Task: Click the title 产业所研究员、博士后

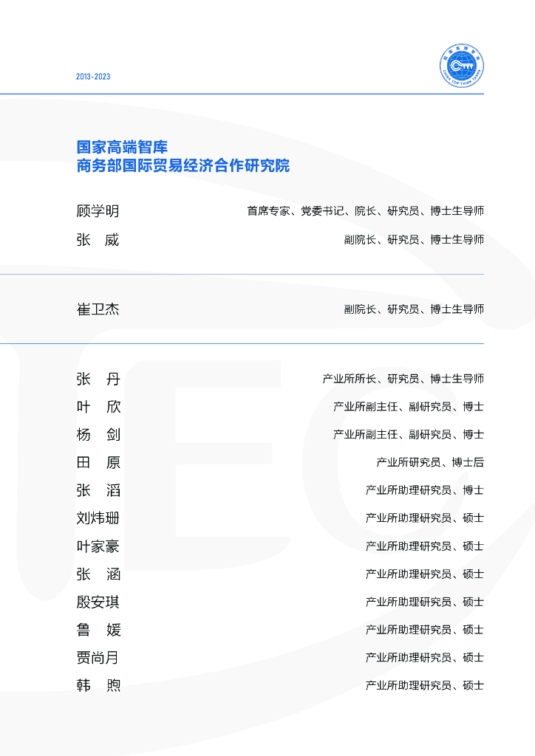Action: (430, 462)
